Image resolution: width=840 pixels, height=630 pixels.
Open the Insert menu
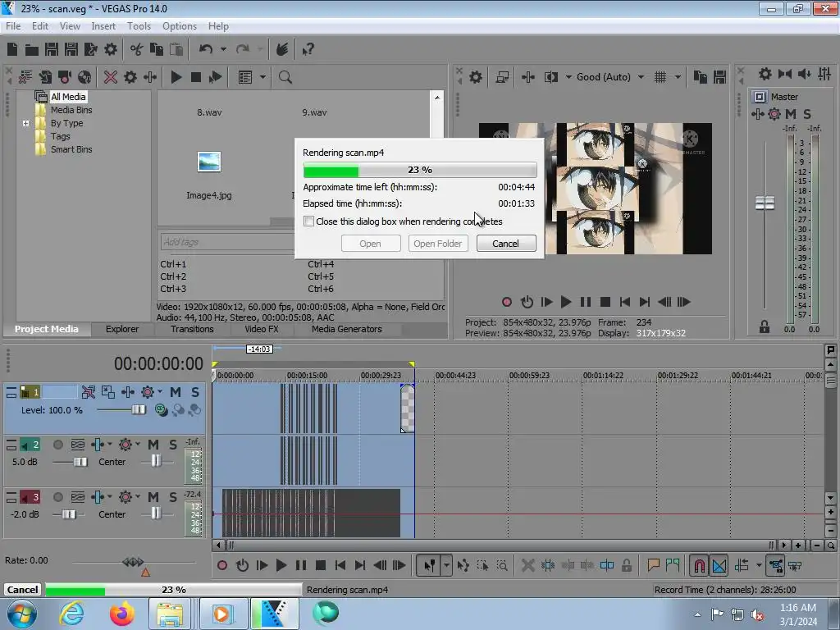(x=103, y=26)
